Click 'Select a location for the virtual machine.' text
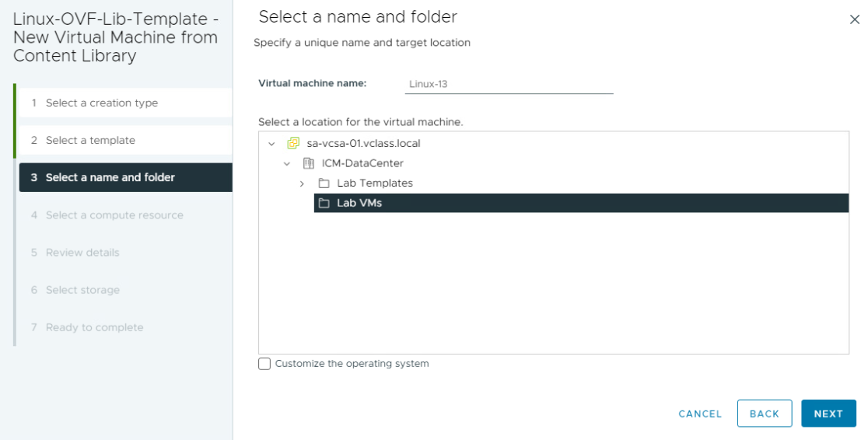The height and width of the screenshot is (440, 868). 360,122
